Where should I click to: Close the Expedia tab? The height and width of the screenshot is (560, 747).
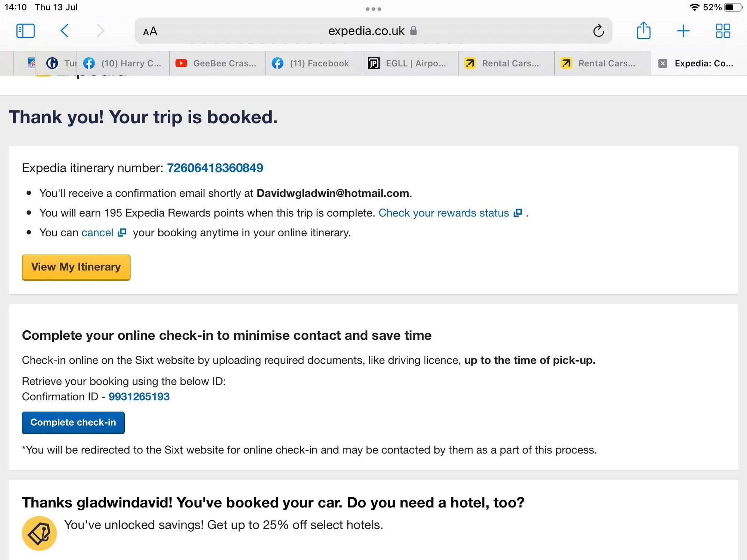point(663,63)
